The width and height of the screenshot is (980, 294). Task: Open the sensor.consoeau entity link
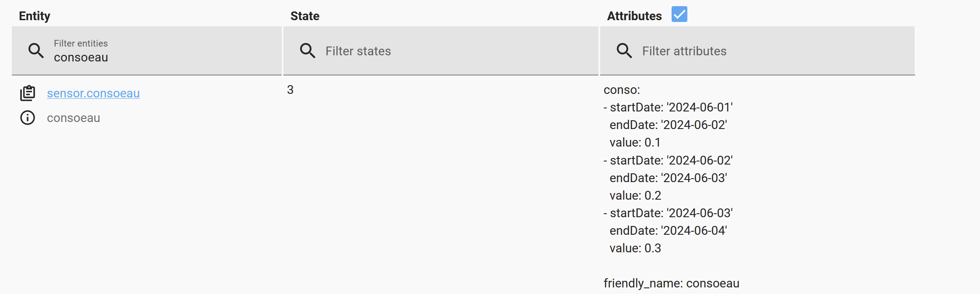pyautogui.click(x=93, y=93)
